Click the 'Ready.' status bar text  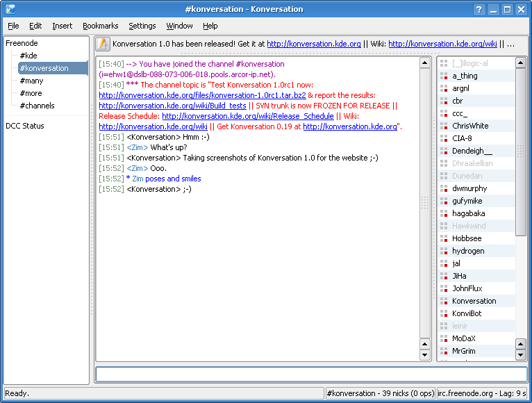[17, 393]
